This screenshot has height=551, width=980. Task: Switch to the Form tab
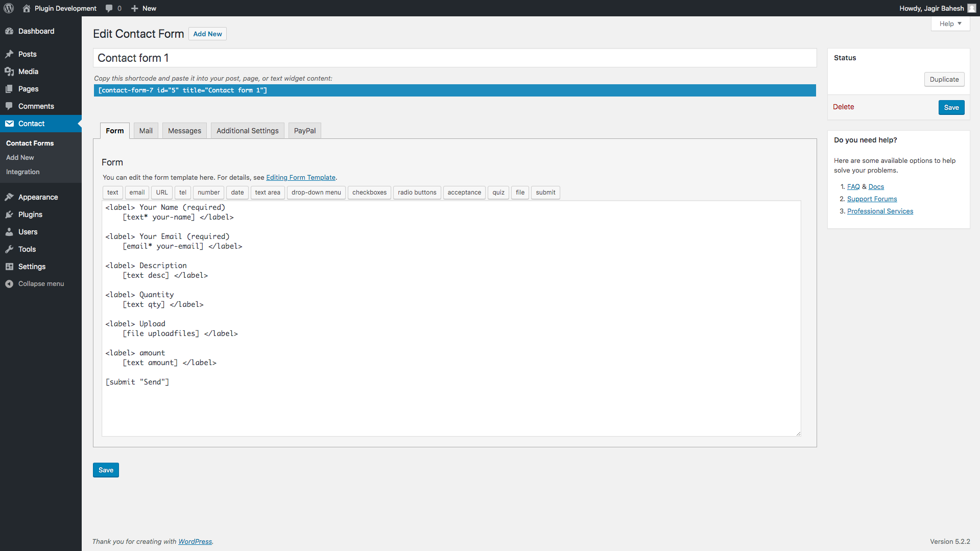pyautogui.click(x=115, y=131)
